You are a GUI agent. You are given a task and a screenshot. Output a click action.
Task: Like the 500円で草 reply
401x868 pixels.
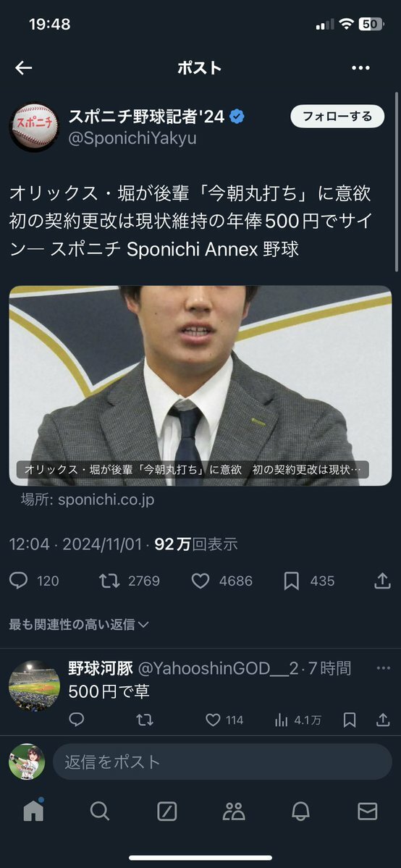[214, 720]
